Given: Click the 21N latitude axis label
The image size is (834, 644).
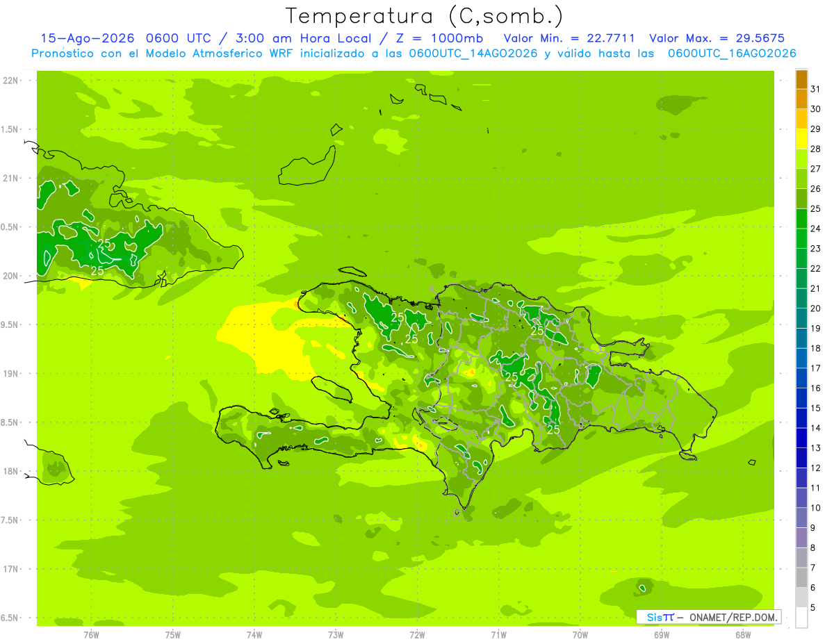Looking at the screenshot, I should coord(10,178).
